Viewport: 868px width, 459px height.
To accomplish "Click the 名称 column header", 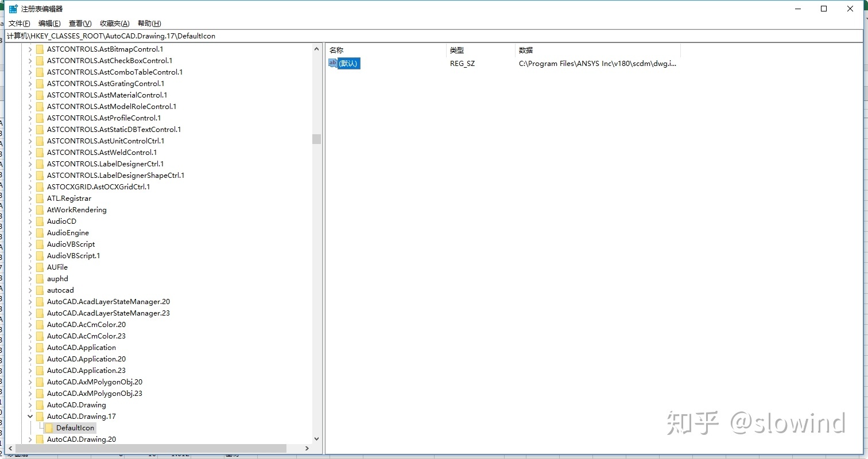I will point(386,50).
